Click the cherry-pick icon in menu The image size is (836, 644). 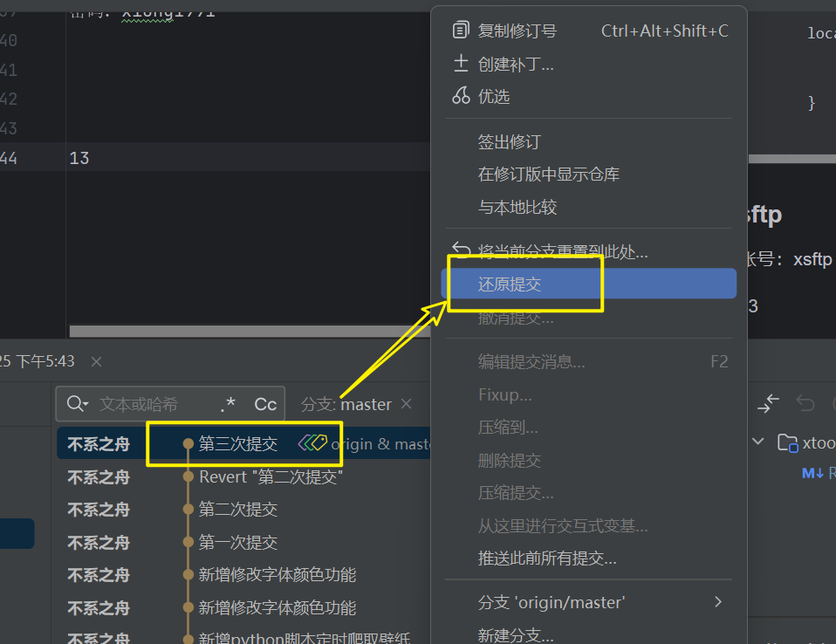coord(461,96)
